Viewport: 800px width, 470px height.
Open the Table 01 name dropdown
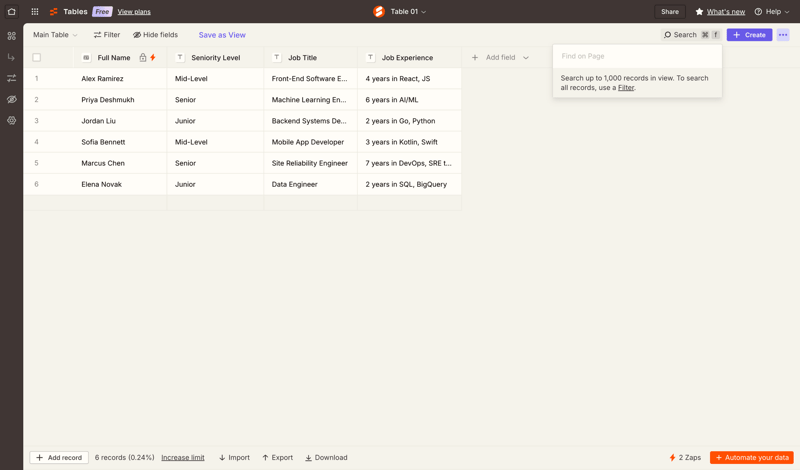[408, 11]
